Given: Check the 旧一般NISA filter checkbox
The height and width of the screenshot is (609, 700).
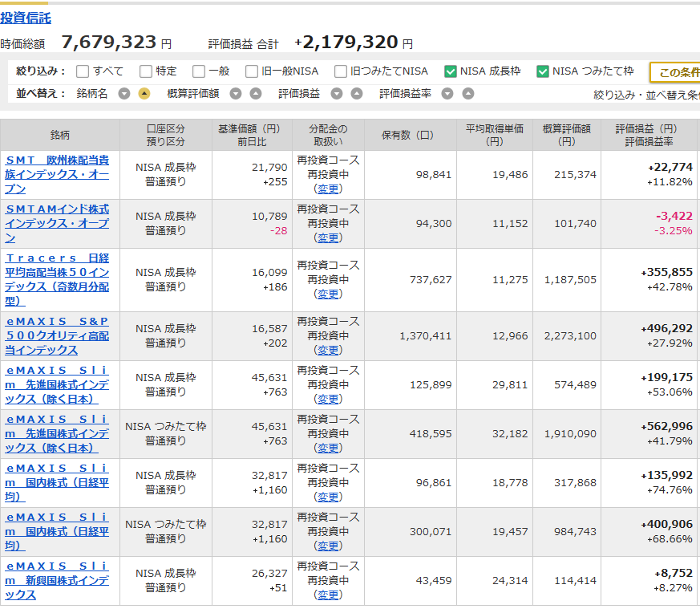Looking at the screenshot, I should 252,71.
